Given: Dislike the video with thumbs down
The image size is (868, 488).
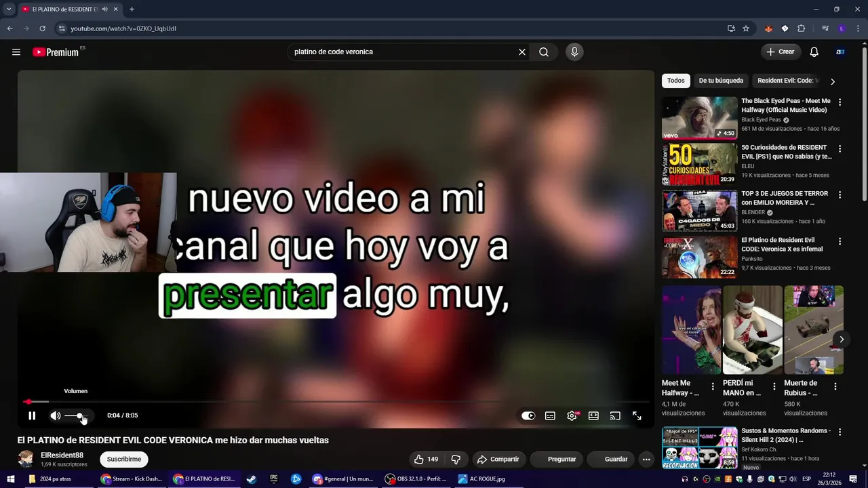Looking at the screenshot, I should (456, 459).
